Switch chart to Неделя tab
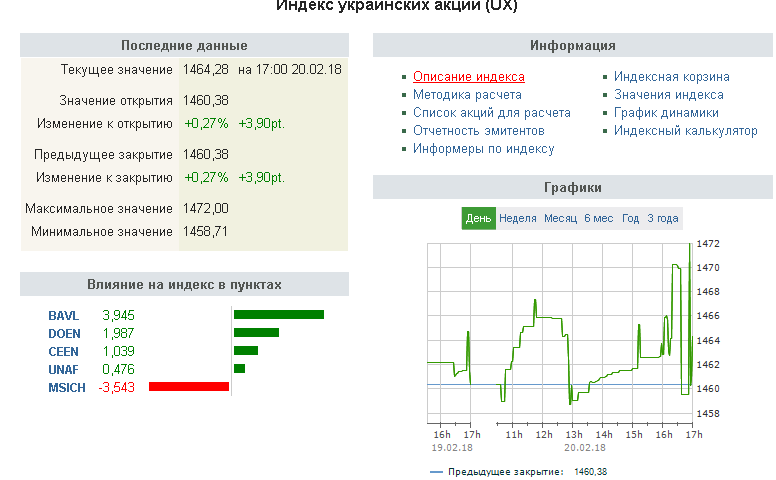Viewport: 776px width, 480px height. coord(518,218)
